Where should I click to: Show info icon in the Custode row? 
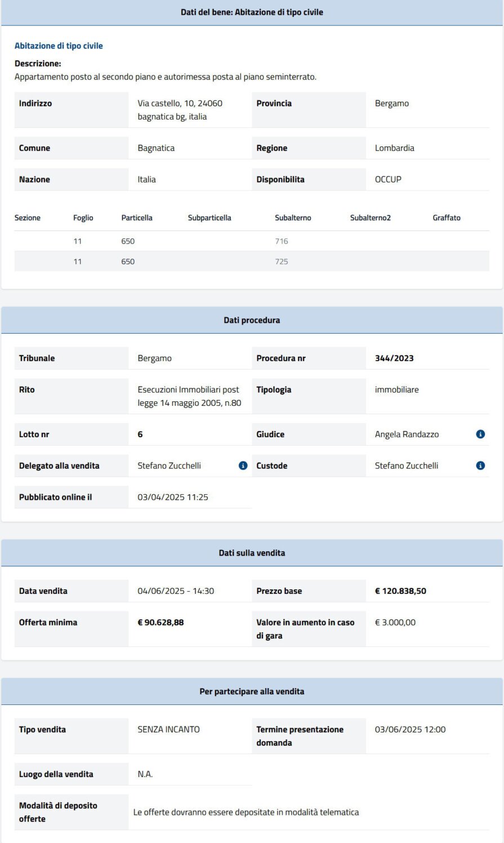480,466
